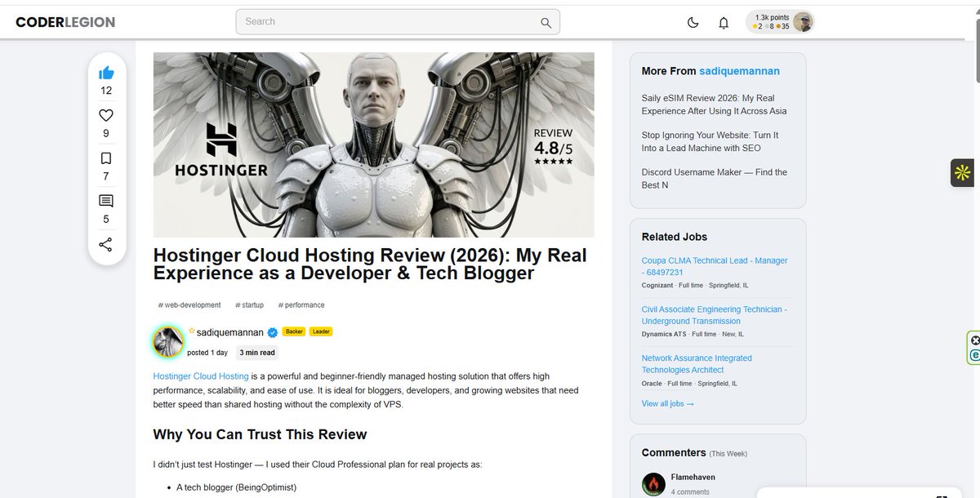Click the 'Related Jobs' heading

click(x=675, y=237)
